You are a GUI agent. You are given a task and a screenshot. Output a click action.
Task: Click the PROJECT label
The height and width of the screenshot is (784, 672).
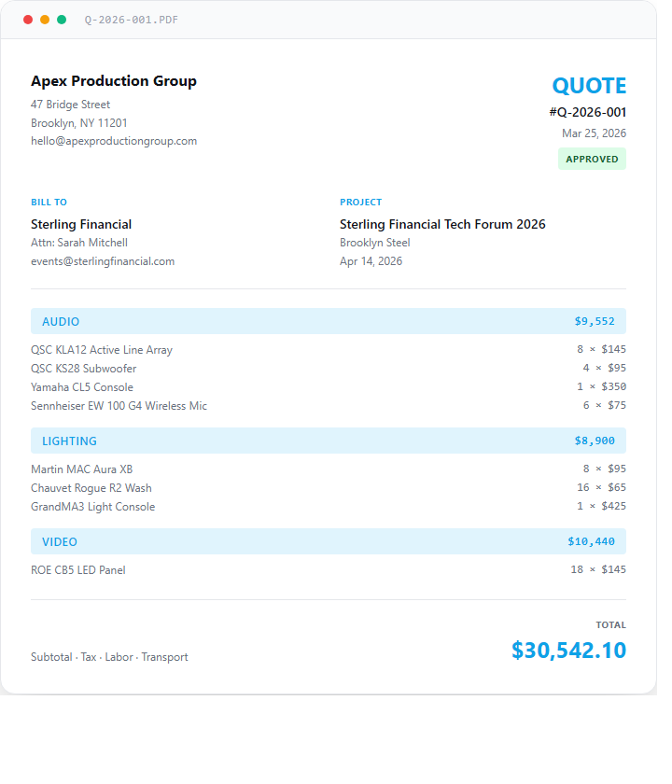pos(361,202)
